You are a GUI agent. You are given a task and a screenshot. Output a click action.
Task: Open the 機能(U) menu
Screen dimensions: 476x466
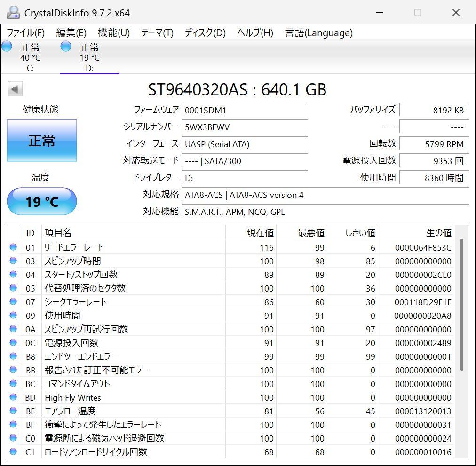[114, 32]
